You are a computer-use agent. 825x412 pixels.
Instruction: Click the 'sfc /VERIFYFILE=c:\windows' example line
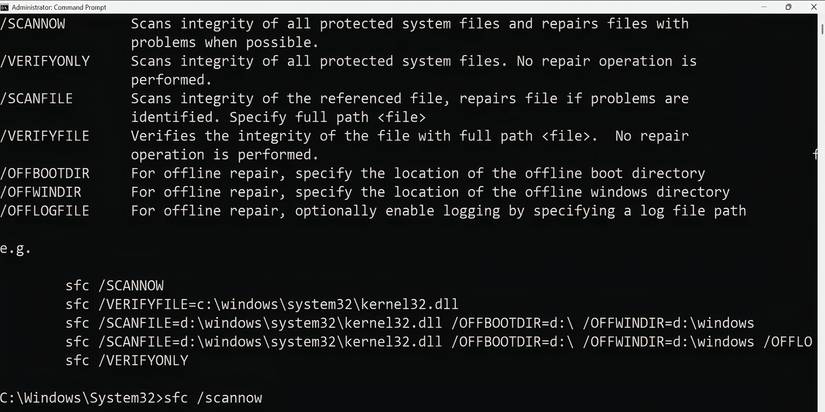(x=262, y=304)
